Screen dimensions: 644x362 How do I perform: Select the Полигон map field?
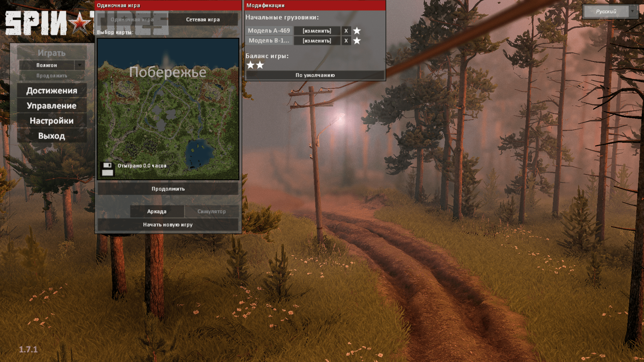(47, 65)
